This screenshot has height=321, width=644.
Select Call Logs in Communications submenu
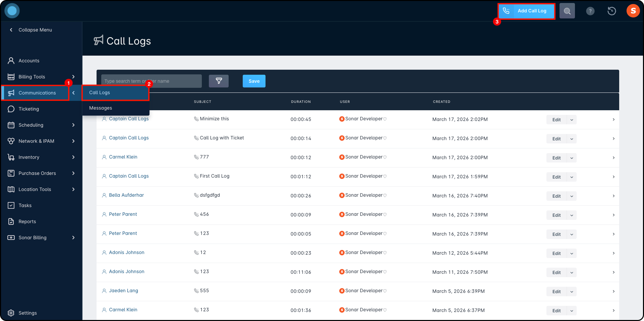[x=116, y=92]
